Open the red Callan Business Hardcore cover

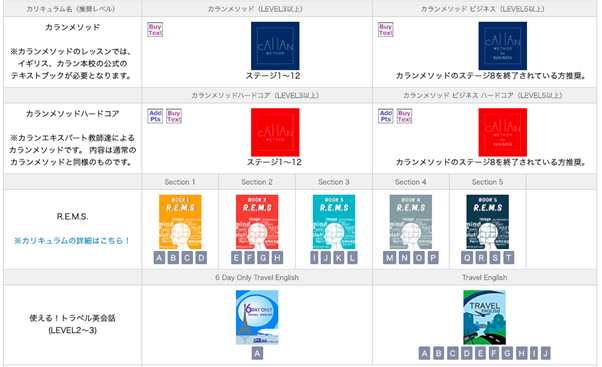pyautogui.click(x=502, y=132)
